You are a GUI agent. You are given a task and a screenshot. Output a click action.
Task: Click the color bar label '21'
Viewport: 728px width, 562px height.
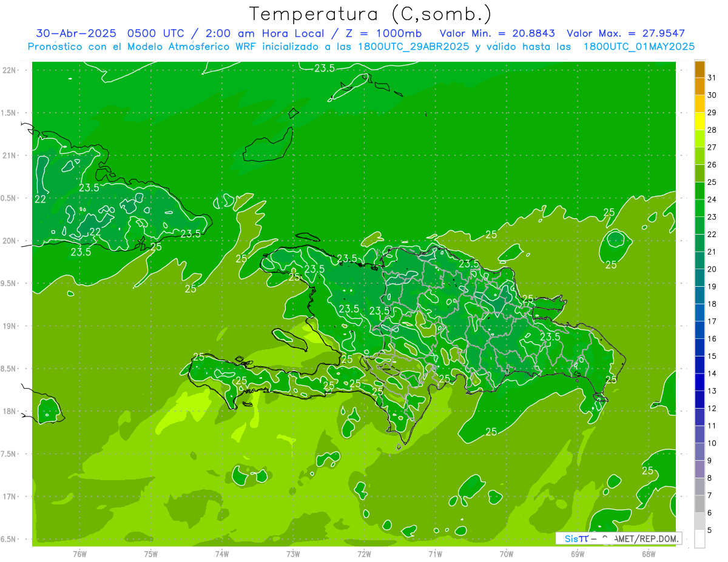pos(712,252)
